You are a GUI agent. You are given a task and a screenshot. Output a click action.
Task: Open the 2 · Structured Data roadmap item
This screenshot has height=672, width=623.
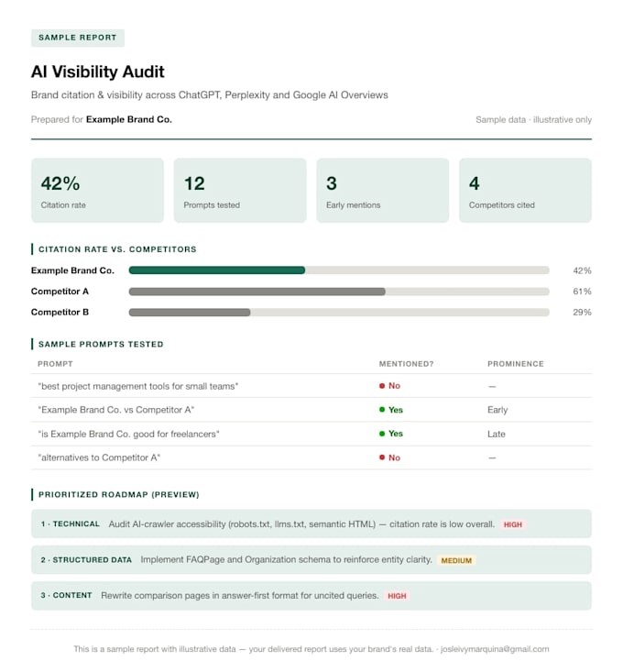pyautogui.click(x=311, y=560)
